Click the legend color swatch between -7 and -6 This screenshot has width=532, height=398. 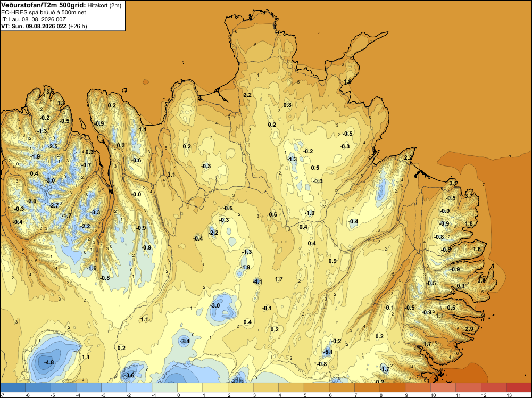tap(13, 387)
